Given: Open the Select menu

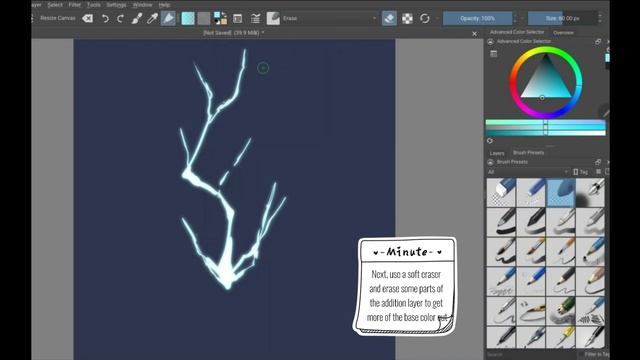Looking at the screenshot, I should point(55,5).
